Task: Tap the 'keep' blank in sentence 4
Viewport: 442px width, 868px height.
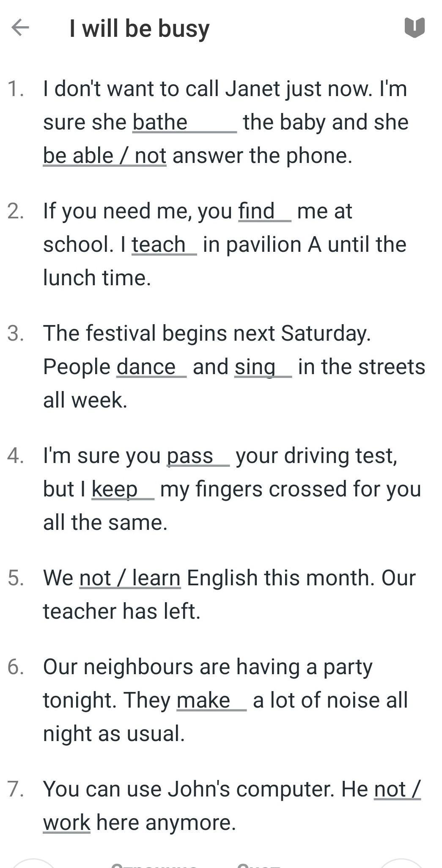Action: [123, 490]
